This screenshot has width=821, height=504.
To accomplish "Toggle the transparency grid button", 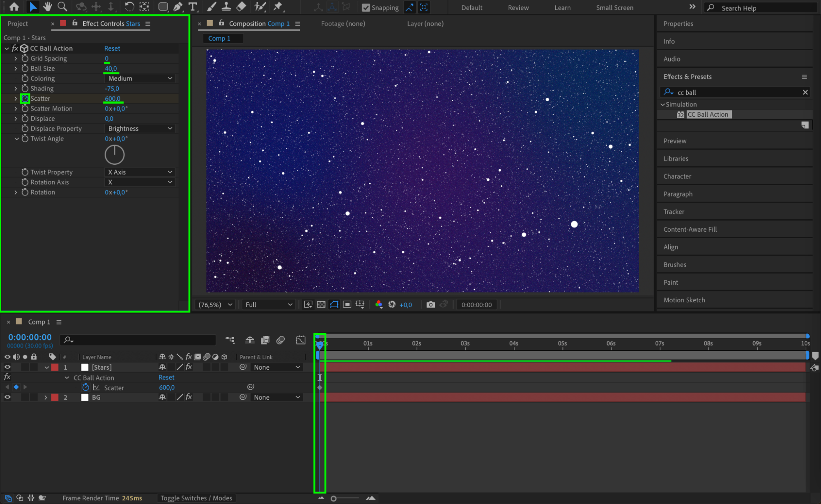I will (x=321, y=304).
